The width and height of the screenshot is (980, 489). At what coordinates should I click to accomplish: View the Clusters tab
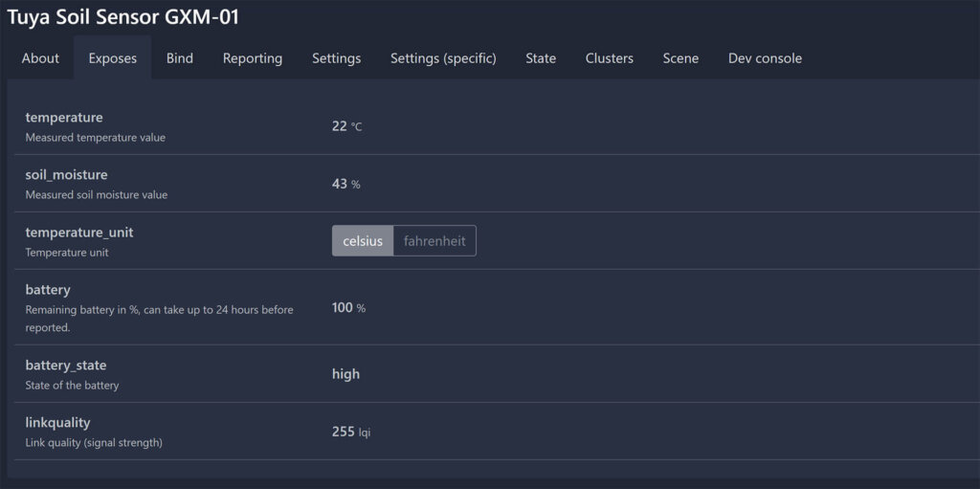(609, 58)
